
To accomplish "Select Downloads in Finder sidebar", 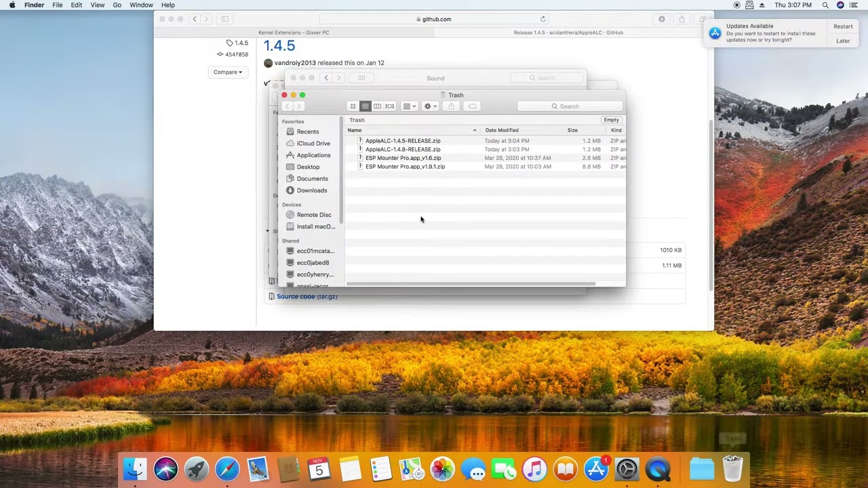I will tap(311, 190).
